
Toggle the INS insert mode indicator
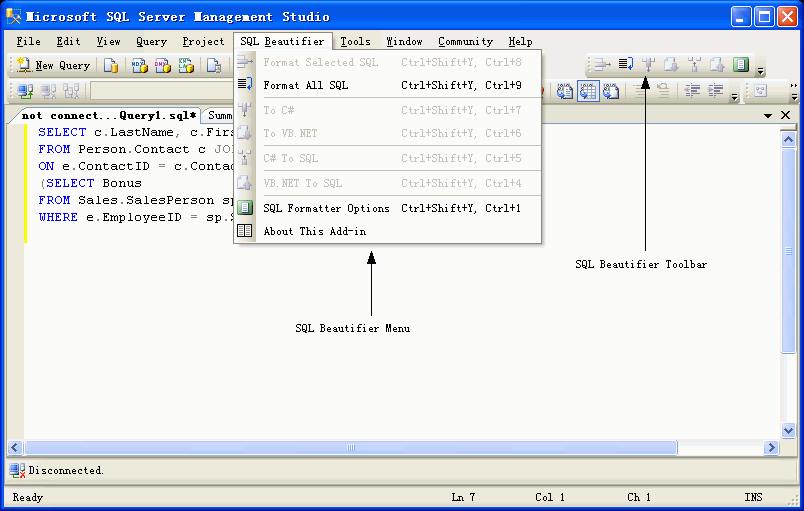click(x=753, y=497)
